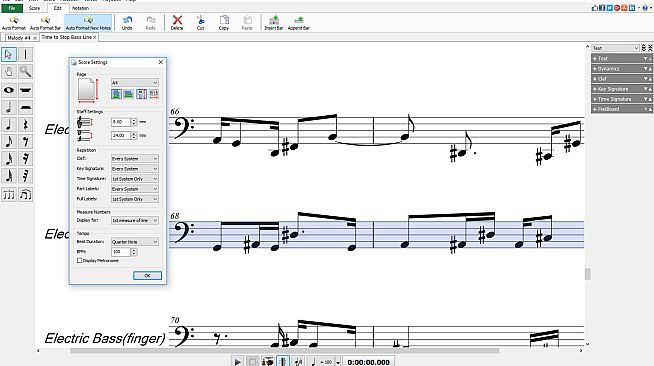654x366 pixels.
Task: Open the Full Labels repetition dropdown
Action: tap(135, 199)
